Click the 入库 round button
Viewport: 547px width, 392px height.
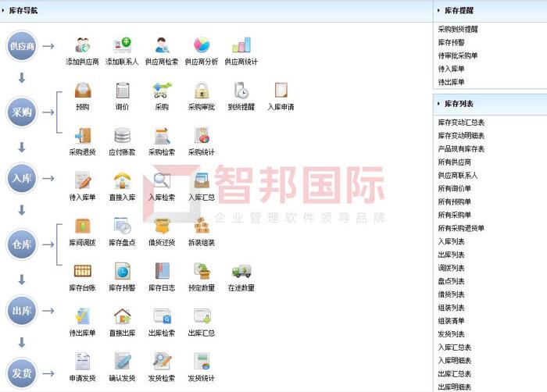click(22, 178)
